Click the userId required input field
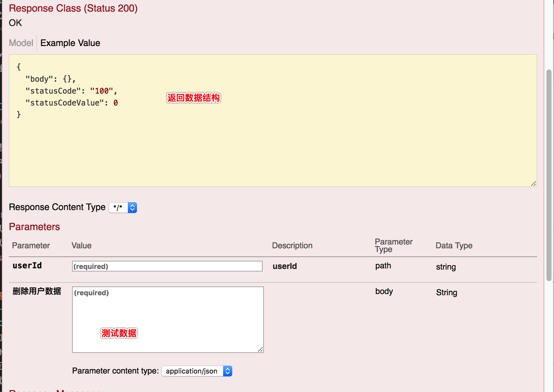 [x=167, y=266]
